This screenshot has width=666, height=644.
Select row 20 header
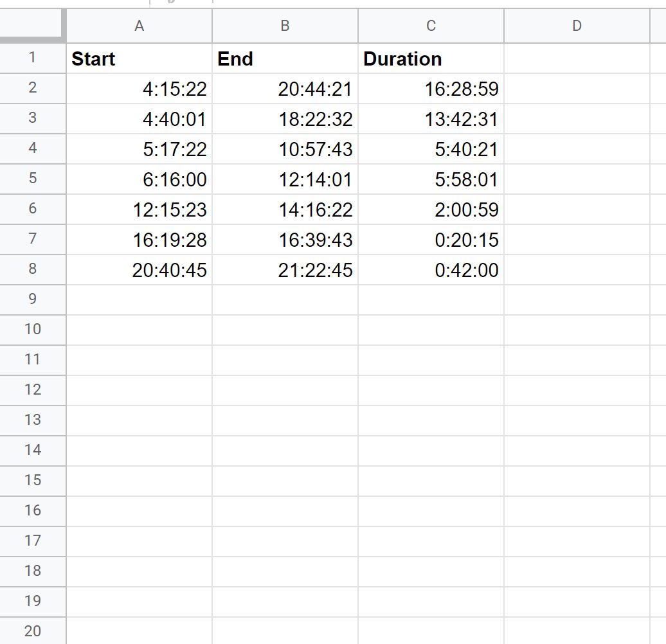(32, 631)
